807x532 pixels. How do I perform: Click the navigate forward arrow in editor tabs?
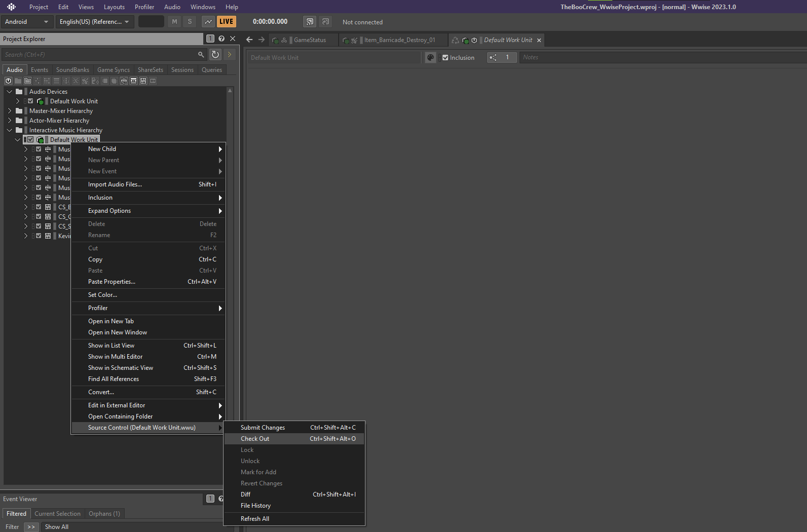coord(262,40)
